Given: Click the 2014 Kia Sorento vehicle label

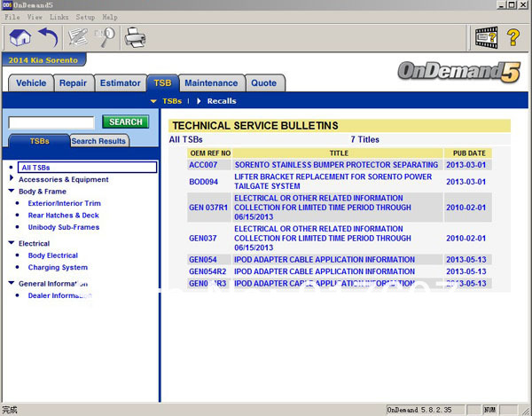Looking at the screenshot, I should [43, 60].
